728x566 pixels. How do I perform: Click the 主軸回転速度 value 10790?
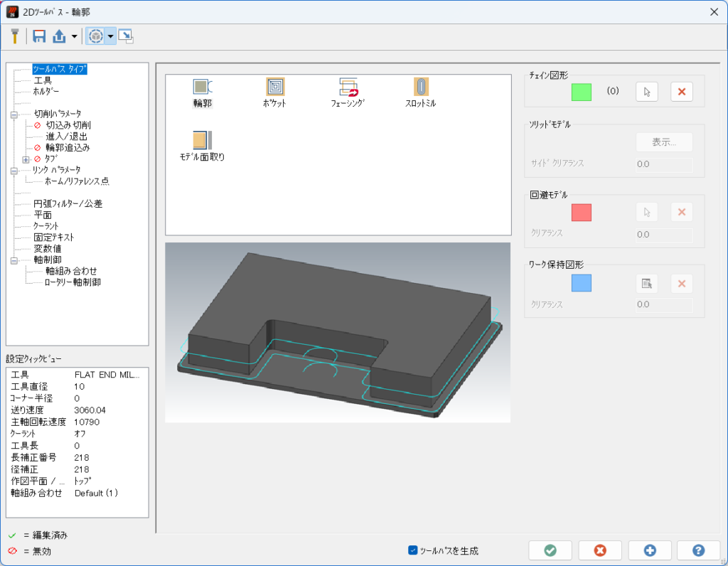[87, 422]
